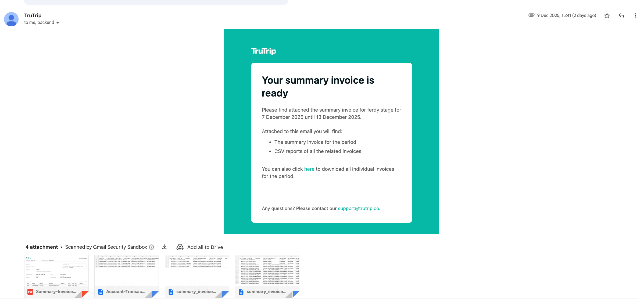Viewport: 644px width, 299px height.
Task: Reply to the TruTrip email
Action: coord(621,16)
